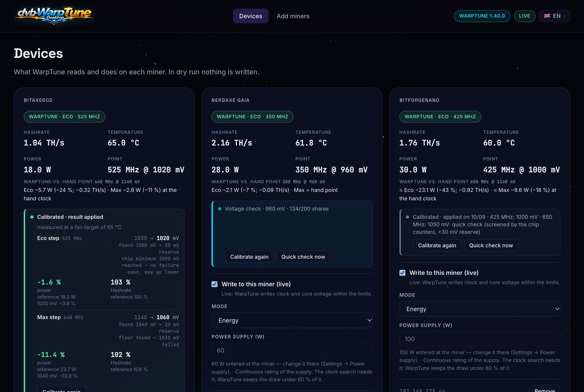Click the NERDAXE GAIA device name
584x392 pixels.
coord(231,100)
